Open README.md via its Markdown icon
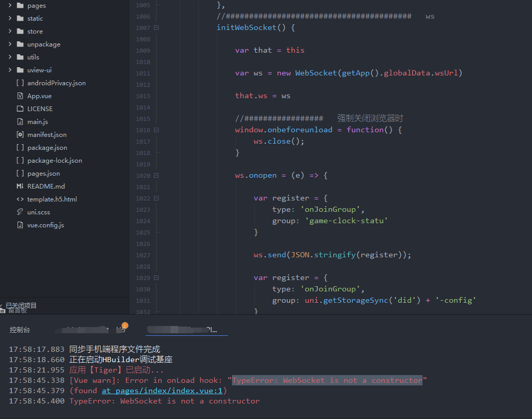This screenshot has width=532, height=419. pos(21,186)
